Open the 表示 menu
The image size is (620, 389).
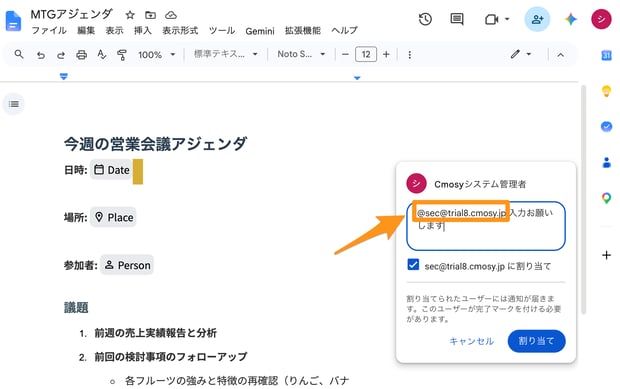(x=114, y=30)
